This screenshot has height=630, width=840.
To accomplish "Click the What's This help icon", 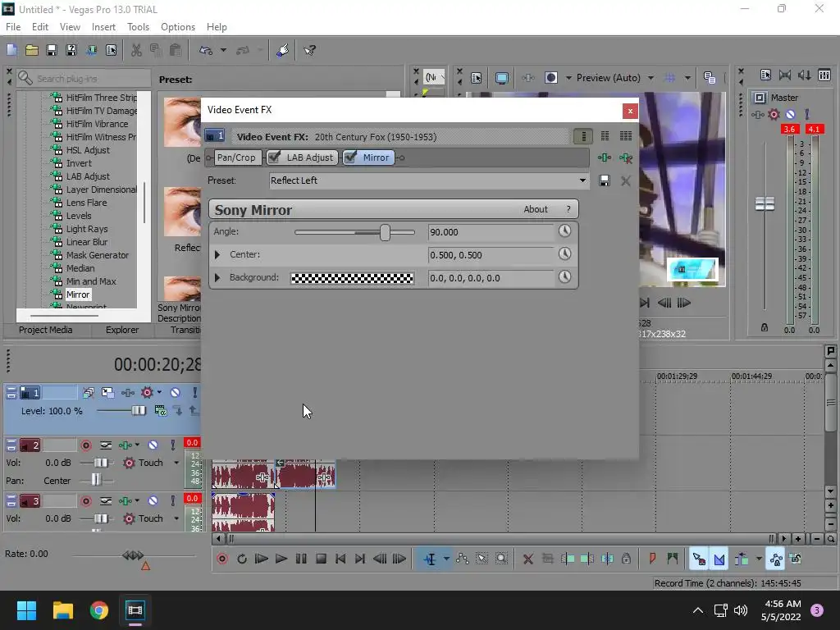I will [309, 50].
